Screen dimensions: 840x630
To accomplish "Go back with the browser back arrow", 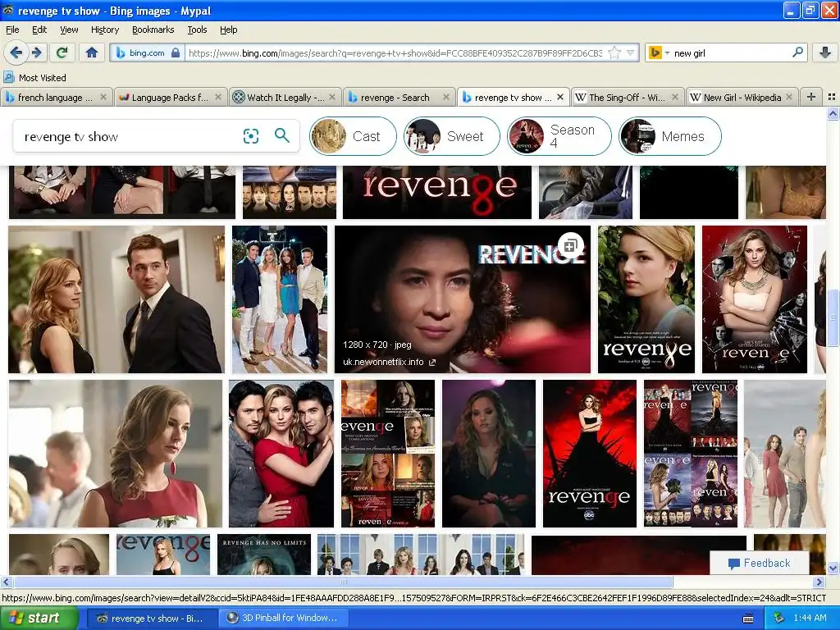I will [16, 52].
